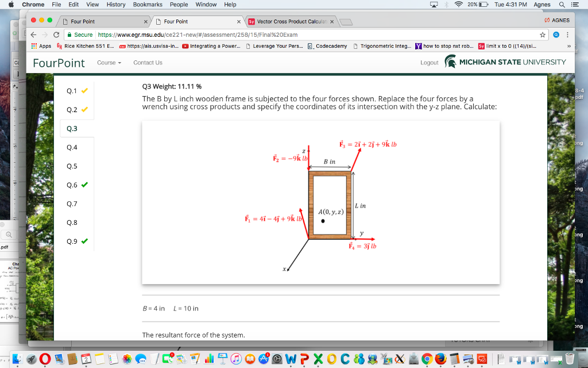Viewport: 588px width, 368px height.
Task: Open the Contact Us page
Action: (x=148, y=63)
